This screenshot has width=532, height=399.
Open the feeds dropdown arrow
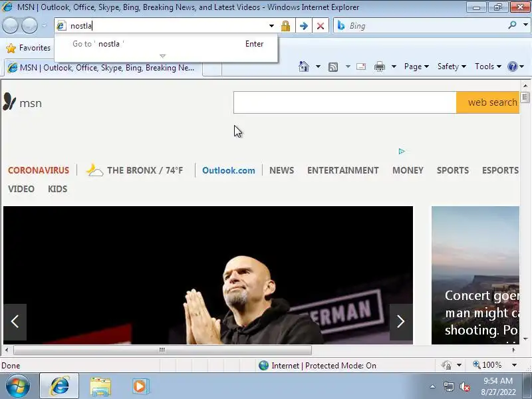pyautogui.click(x=348, y=66)
